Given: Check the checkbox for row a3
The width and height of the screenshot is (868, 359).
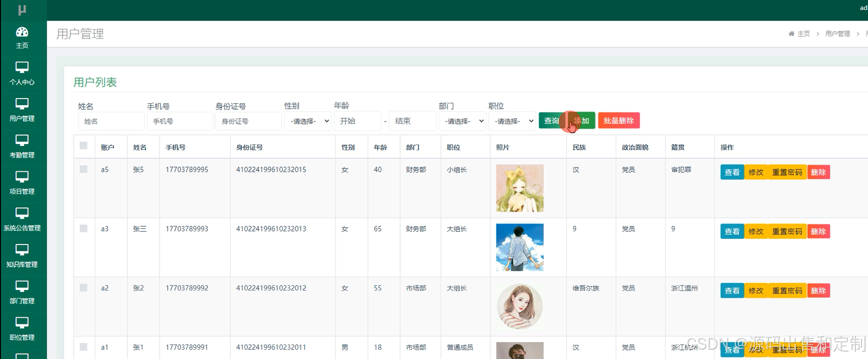Looking at the screenshot, I should pyautogui.click(x=84, y=228).
